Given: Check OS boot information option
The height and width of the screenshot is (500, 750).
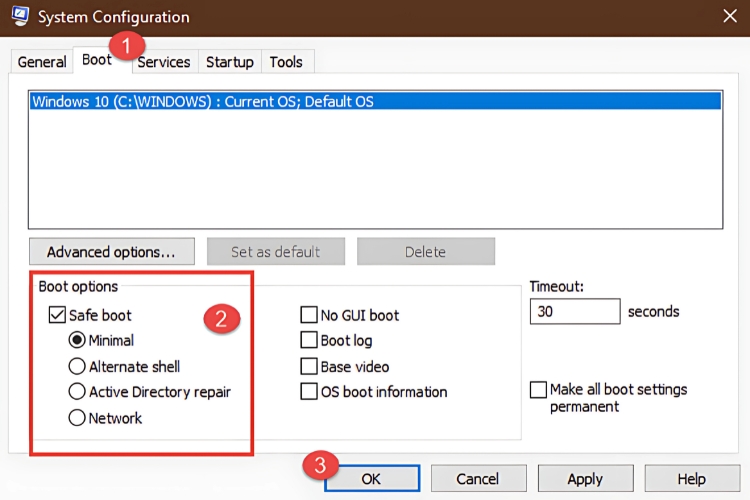Looking at the screenshot, I should click(309, 392).
